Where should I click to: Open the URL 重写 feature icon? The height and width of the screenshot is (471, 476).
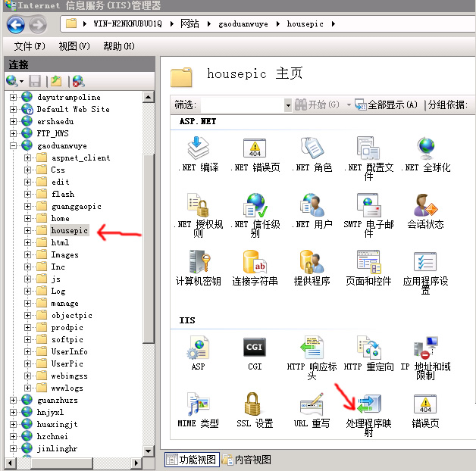point(312,406)
